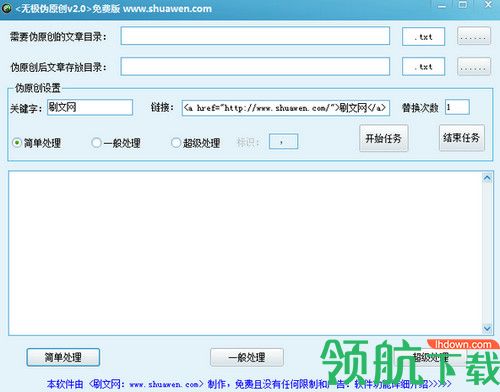Click the .txt extension field for output directory
This screenshot has height=392, width=500.
423,67
